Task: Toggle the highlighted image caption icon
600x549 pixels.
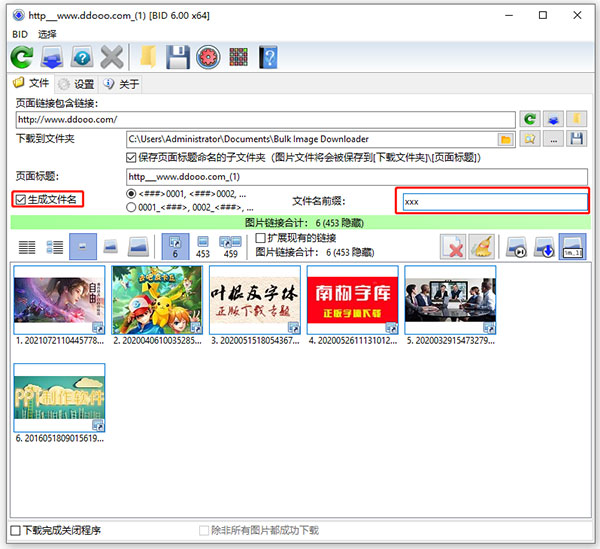Action: (572, 247)
